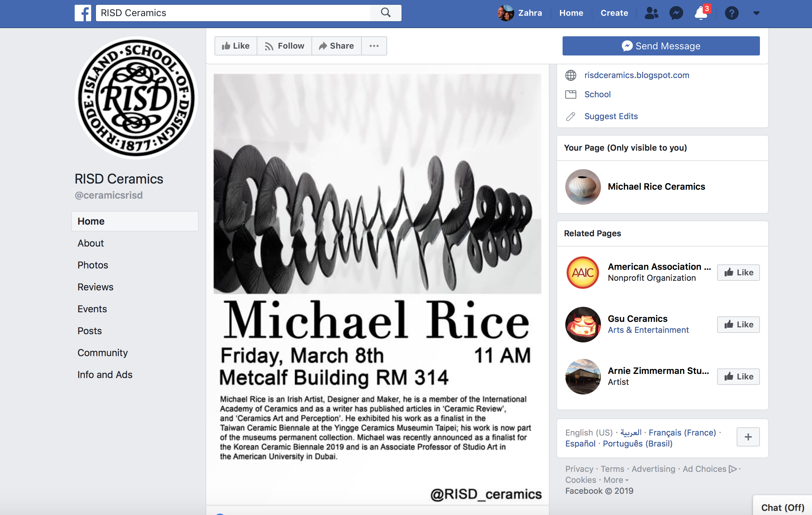Open Gsu Ceramics page link
The height and width of the screenshot is (515, 812).
pos(638,319)
